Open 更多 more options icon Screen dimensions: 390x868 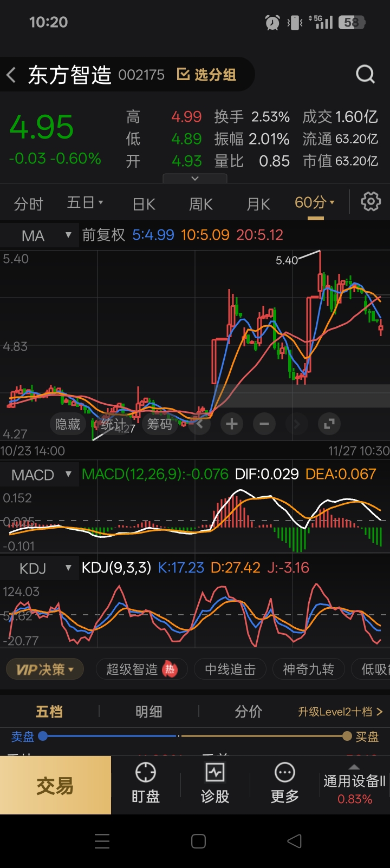coord(284,784)
